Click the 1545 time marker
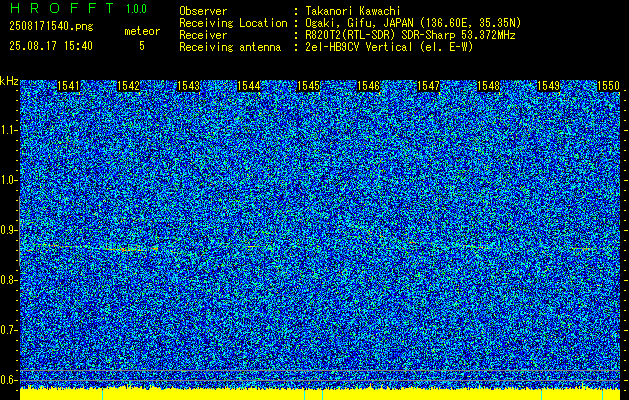This screenshot has height=400, width=629. tap(308, 86)
